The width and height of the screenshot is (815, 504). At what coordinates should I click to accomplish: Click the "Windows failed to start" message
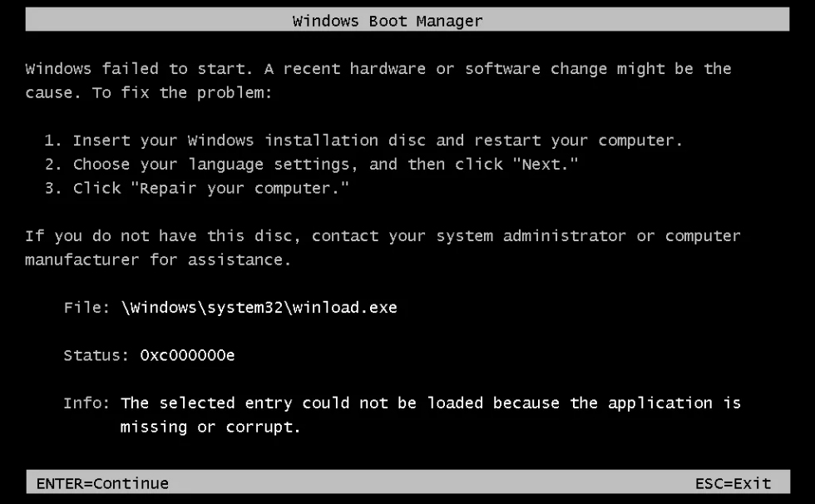(139, 68)
